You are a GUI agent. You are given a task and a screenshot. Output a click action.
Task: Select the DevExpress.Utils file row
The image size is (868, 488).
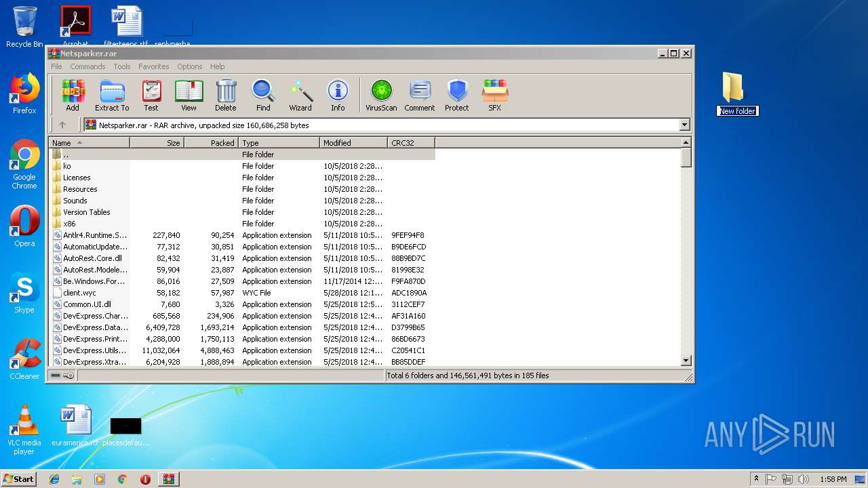click(242, 350)
